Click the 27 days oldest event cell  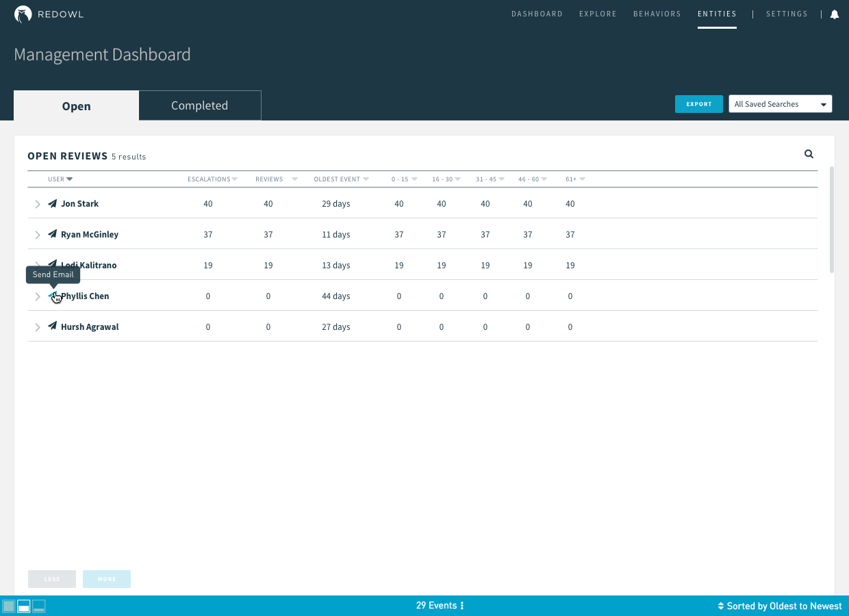336,327
